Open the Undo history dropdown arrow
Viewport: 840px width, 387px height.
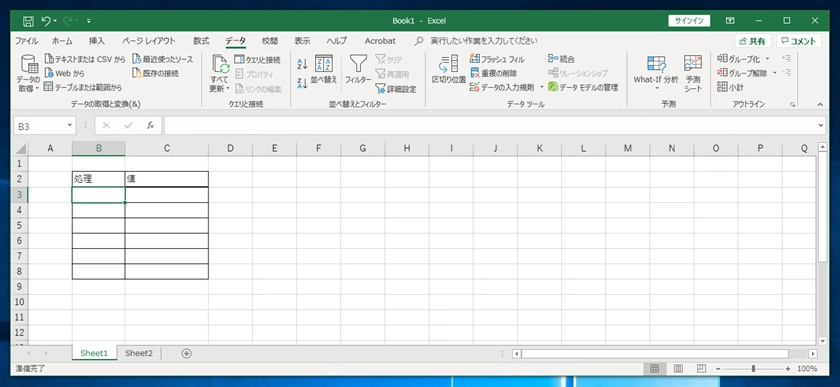tap(55, 21)
